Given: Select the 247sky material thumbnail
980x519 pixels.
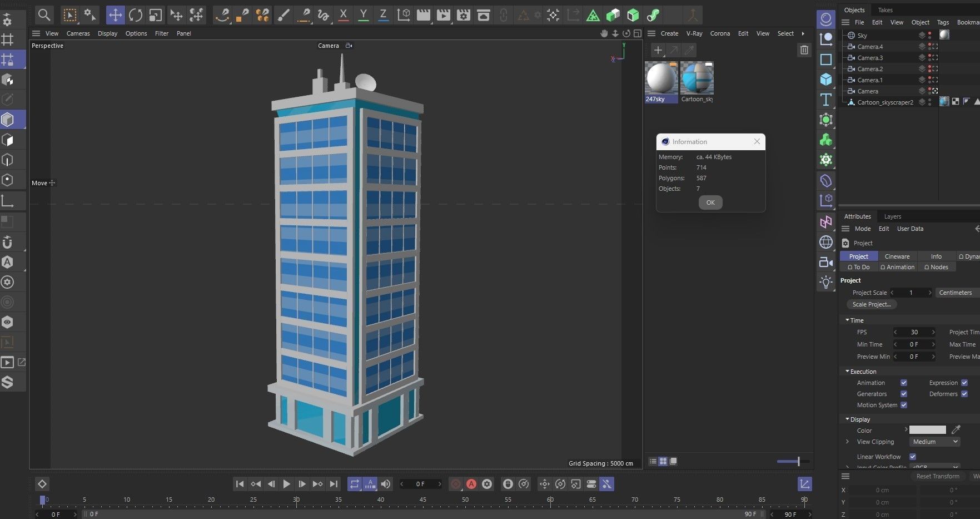Looking at the screenshot, I should pyautogui.click(x=661, y=82).
